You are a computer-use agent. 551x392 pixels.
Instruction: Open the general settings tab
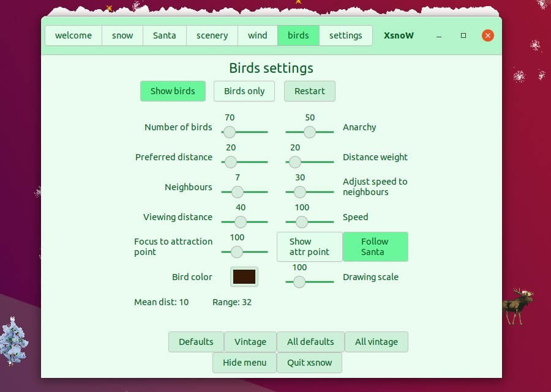point(345,35)
